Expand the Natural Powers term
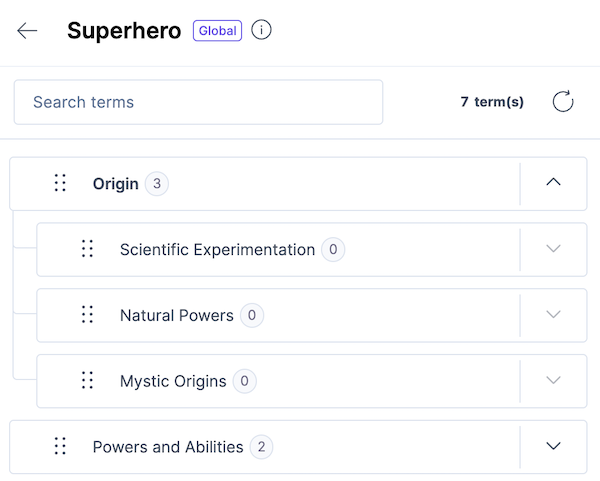 point(553,315)
